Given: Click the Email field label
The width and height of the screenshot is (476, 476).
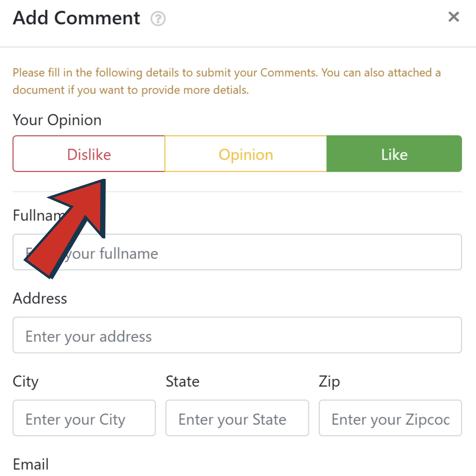Looking at the screenshot, I should (x=31, y=464).
